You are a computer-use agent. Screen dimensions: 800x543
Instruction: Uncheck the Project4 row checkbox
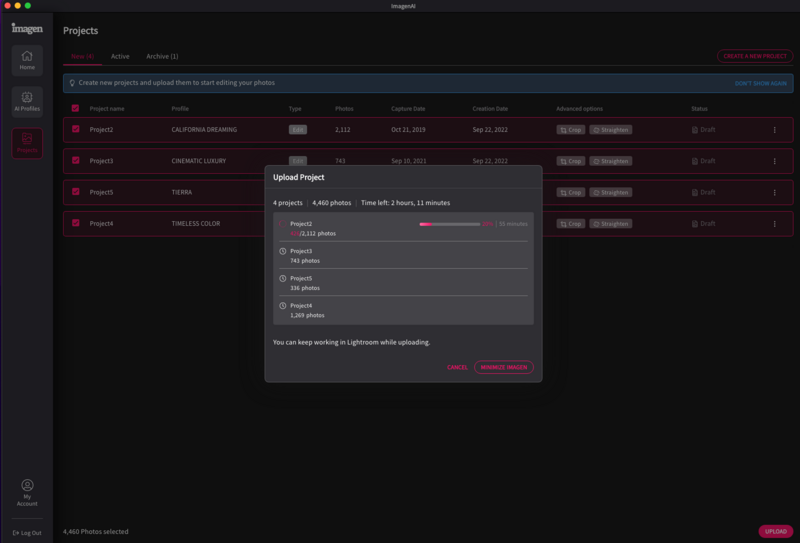(x=76, y=223)
